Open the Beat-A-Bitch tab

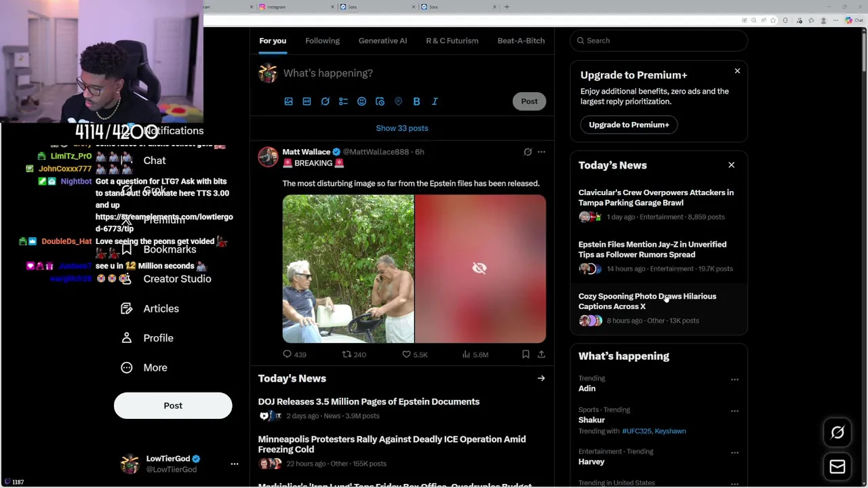coord(521,41)
